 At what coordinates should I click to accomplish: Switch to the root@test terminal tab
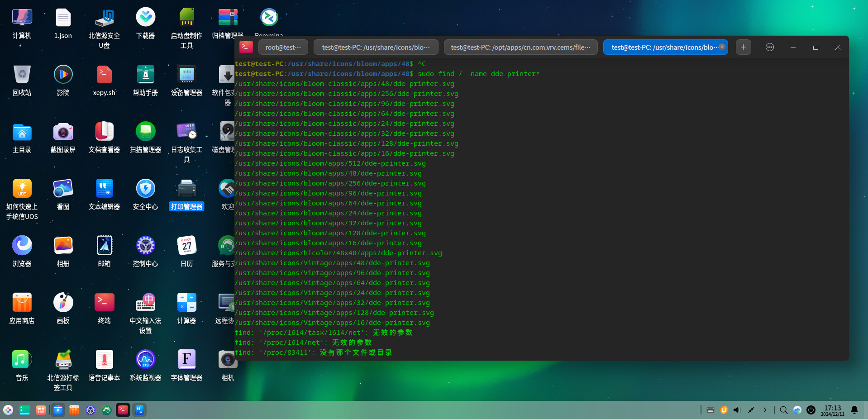pyautogui.click(x=283, y=47)
